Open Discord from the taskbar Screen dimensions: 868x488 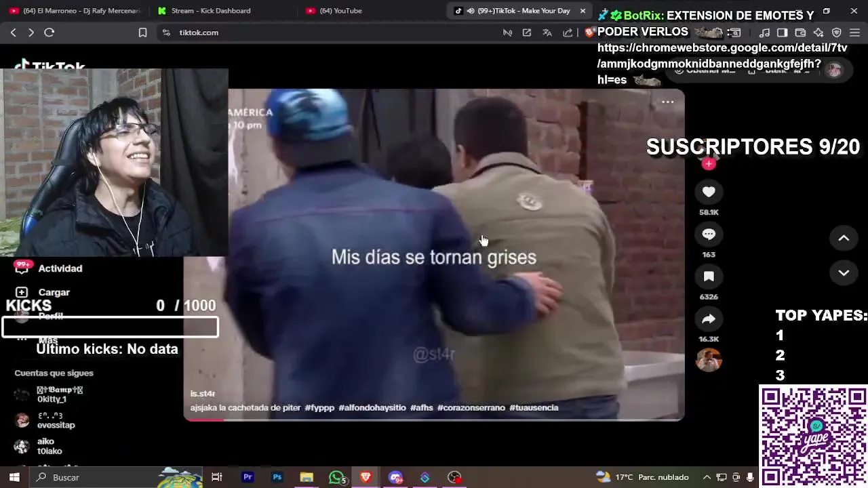[x=395, y=477]
